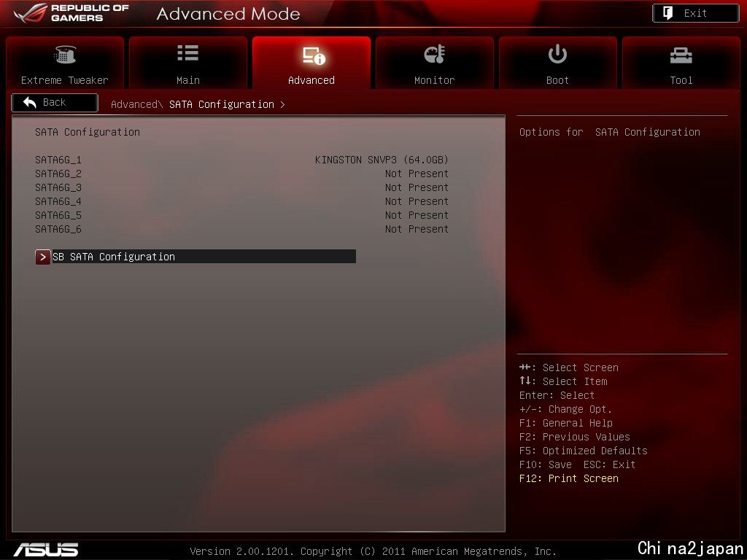Click the ASUS logo at the bottom
This screenshot has height=560, width=747.
point(46,550)
